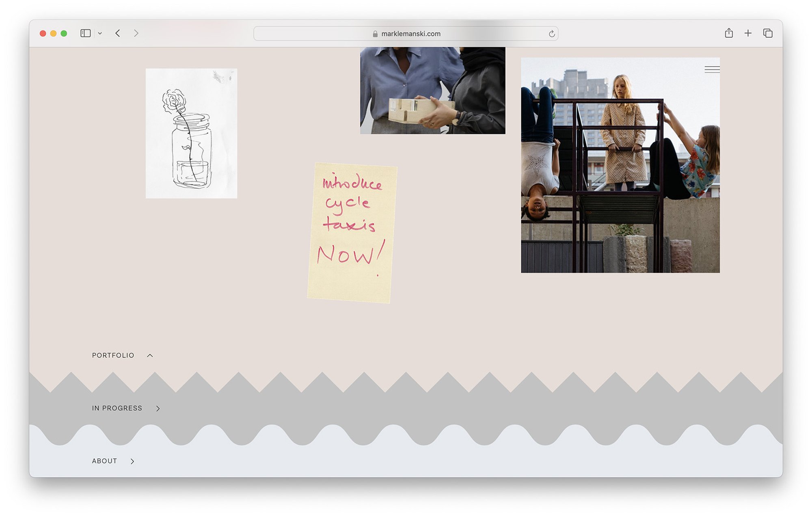Screen dimensions: 812x516
Task: Open the hamburger menu on the page
Action: [x=712, y=69]
